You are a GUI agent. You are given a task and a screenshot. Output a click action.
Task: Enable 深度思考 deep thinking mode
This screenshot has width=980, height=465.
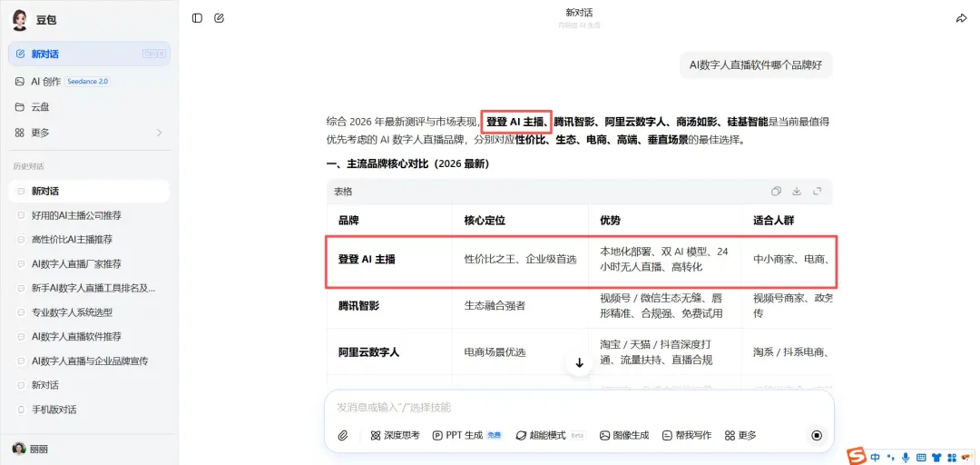point(395,436)
